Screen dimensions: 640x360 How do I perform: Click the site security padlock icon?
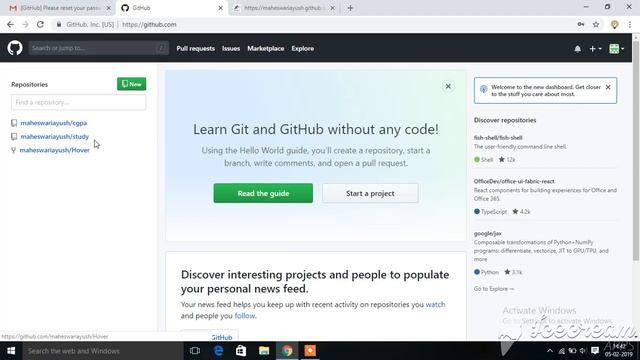[59, 24]
